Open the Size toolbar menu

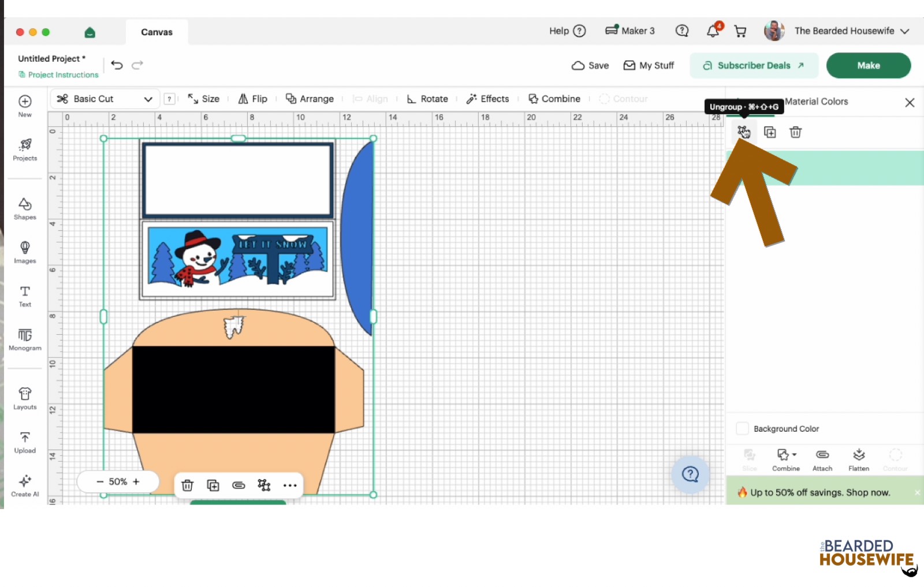[x=204, y=99]
